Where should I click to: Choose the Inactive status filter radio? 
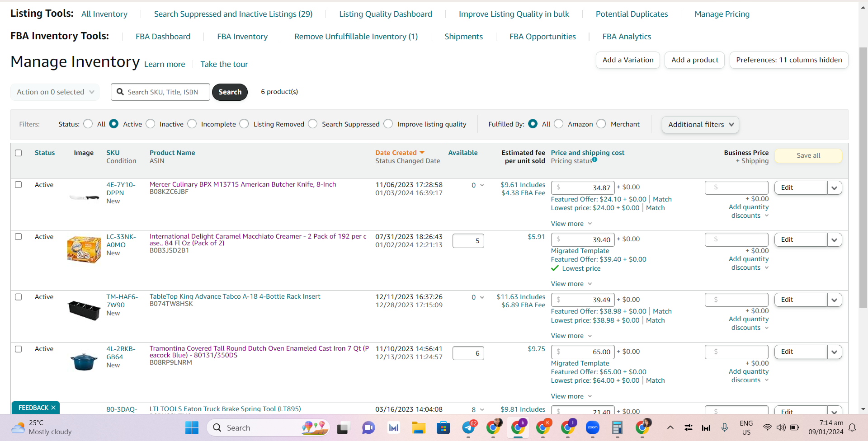[x=151, y=124]
